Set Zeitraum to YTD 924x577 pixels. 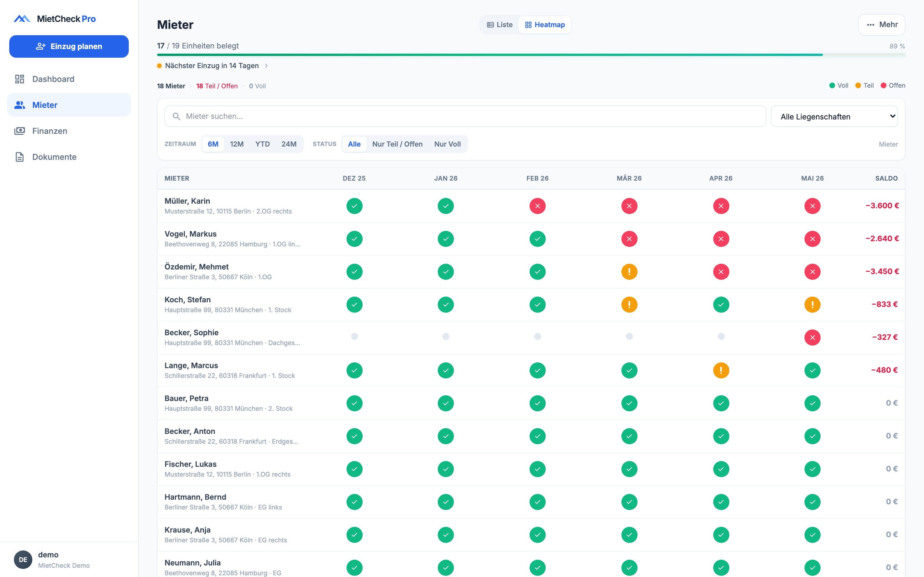[x=262, y=144]
